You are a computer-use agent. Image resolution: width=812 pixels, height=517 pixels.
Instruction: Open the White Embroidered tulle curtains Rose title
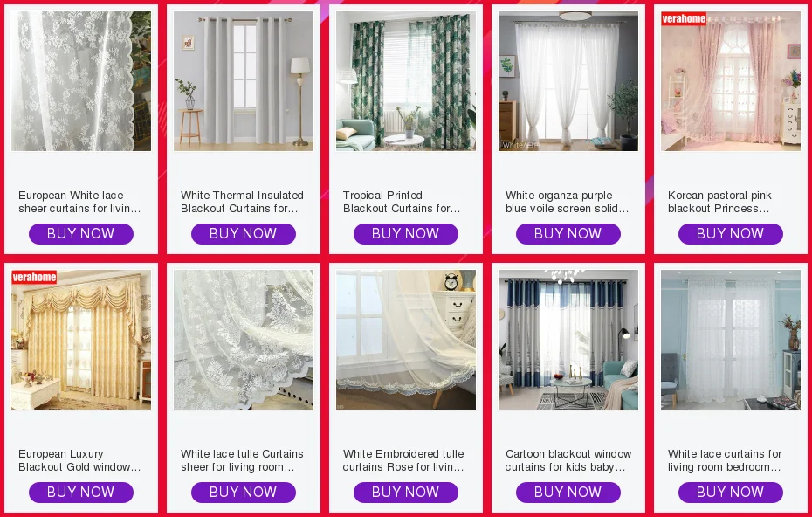point(403,460)
